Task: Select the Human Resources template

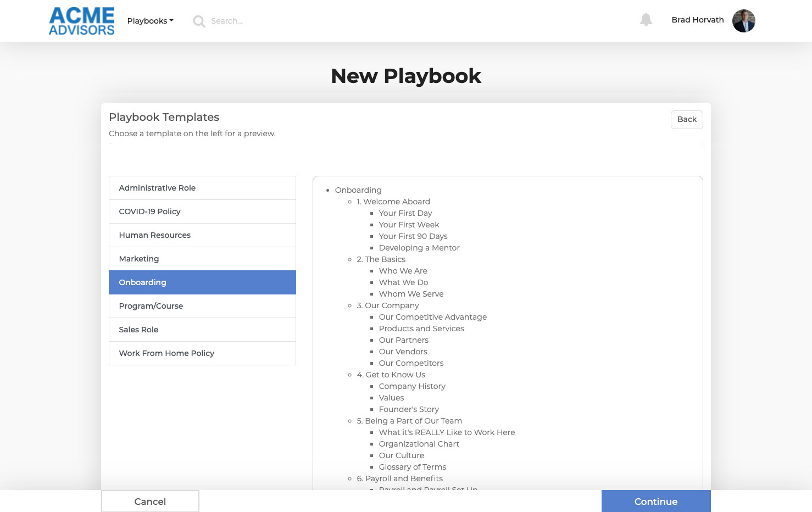Action: point(202,235)
